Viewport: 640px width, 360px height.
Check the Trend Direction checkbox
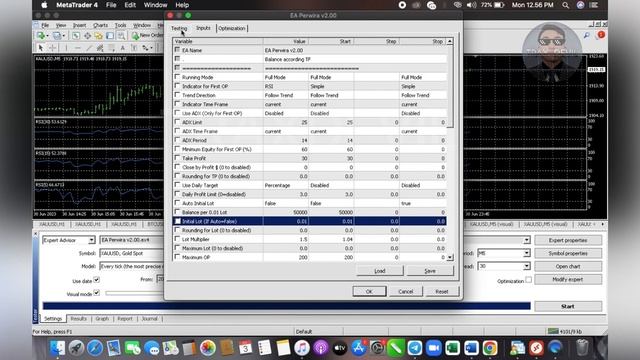click(x=177, y=95)
